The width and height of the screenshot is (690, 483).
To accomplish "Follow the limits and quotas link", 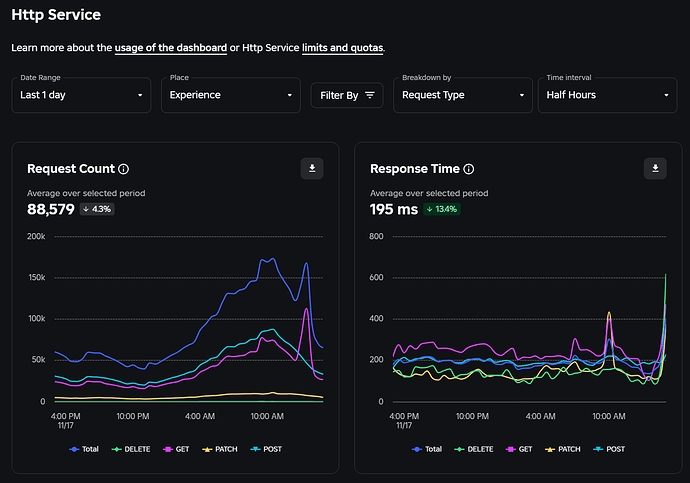I will pos(342,47).
